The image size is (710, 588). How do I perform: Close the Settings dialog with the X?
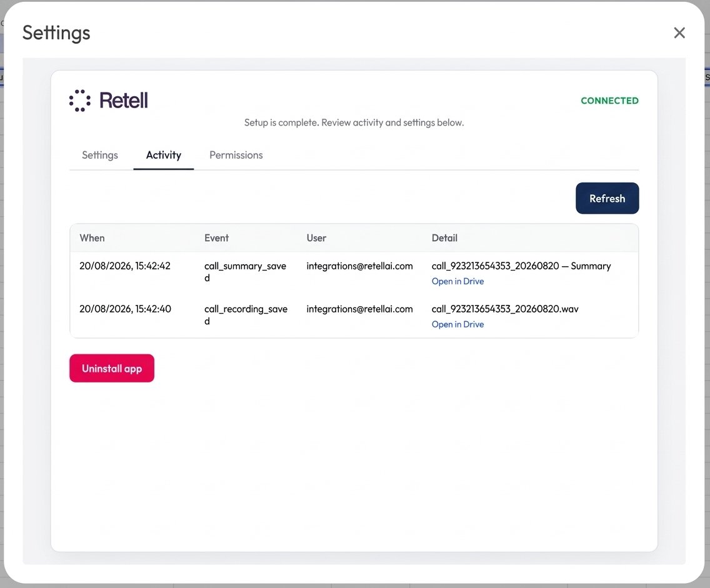pyautogui.click(x=679, y=32)
